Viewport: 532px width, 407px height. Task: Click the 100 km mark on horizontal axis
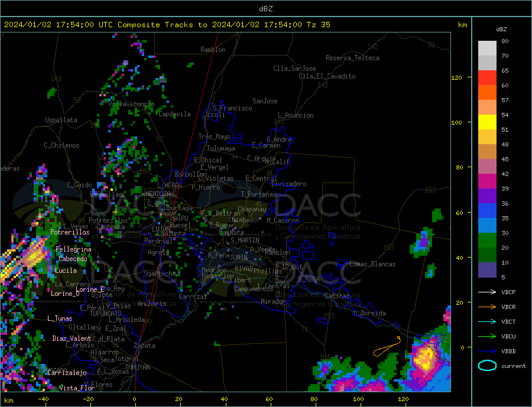358,399
